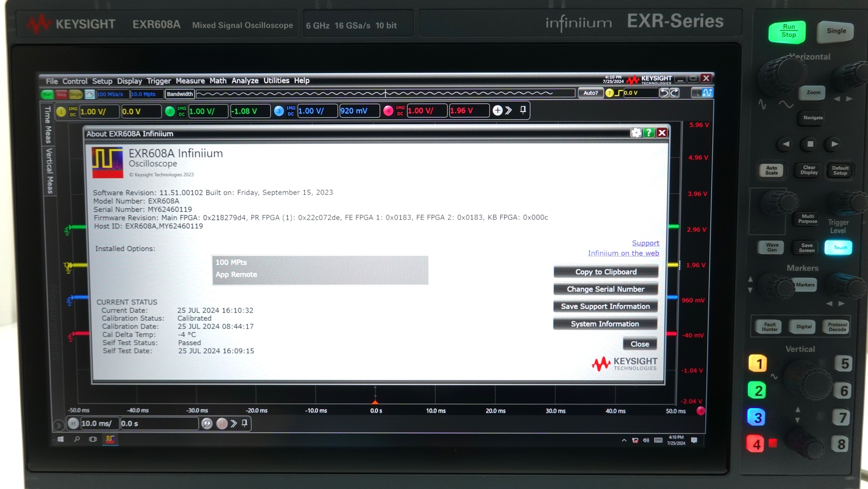
Task: Click the taskbar search magnifier icon
Action: tap(77, 439)
